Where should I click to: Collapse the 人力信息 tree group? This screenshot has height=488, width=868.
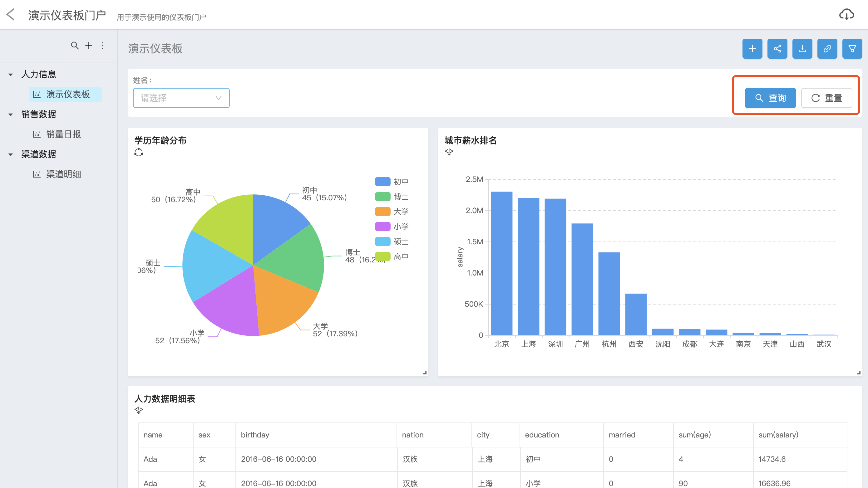(x=11, y=75)
